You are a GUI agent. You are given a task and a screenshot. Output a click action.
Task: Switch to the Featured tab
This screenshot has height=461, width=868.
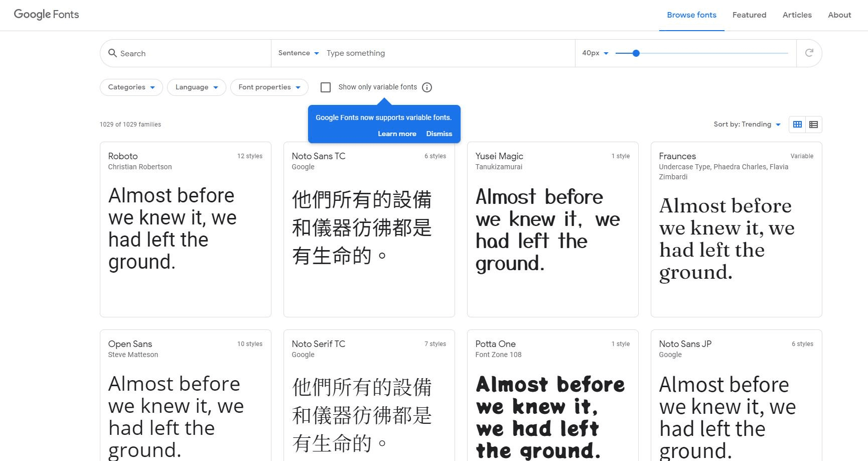pyautogui.click(x=749, y=15)
